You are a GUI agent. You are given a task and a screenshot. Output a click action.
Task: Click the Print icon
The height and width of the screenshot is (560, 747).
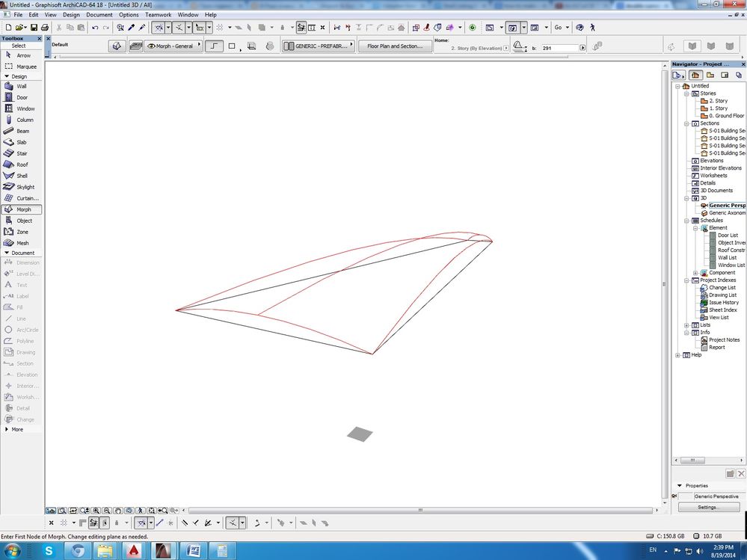tap(45, 28)
